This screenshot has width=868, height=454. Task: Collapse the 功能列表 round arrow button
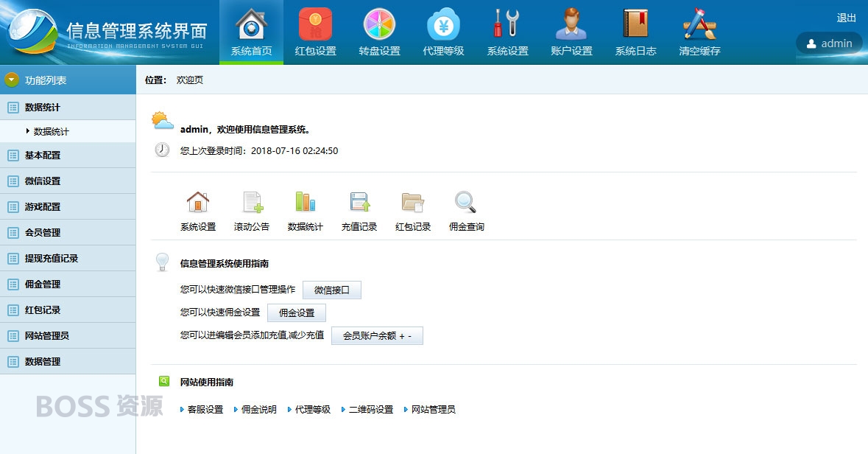point(12,80)
